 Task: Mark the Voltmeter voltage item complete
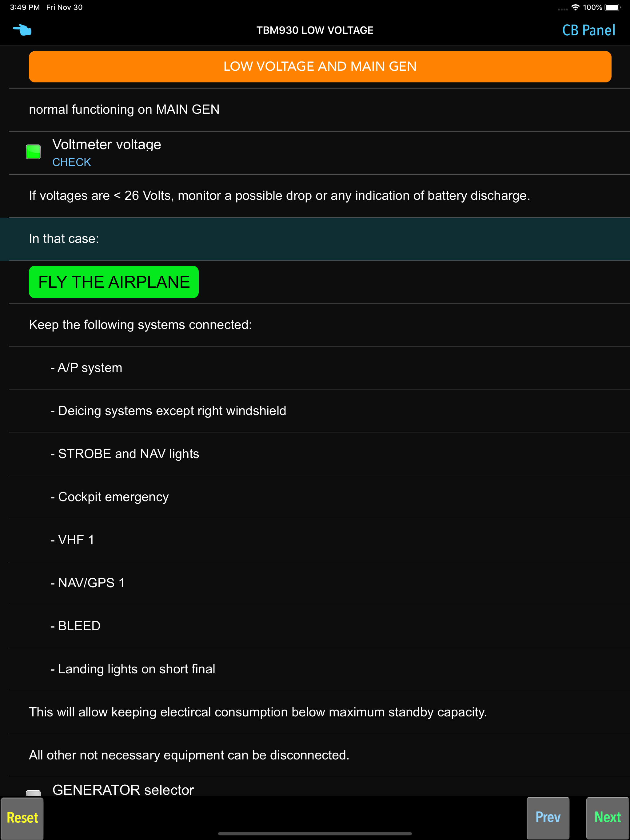33,152
